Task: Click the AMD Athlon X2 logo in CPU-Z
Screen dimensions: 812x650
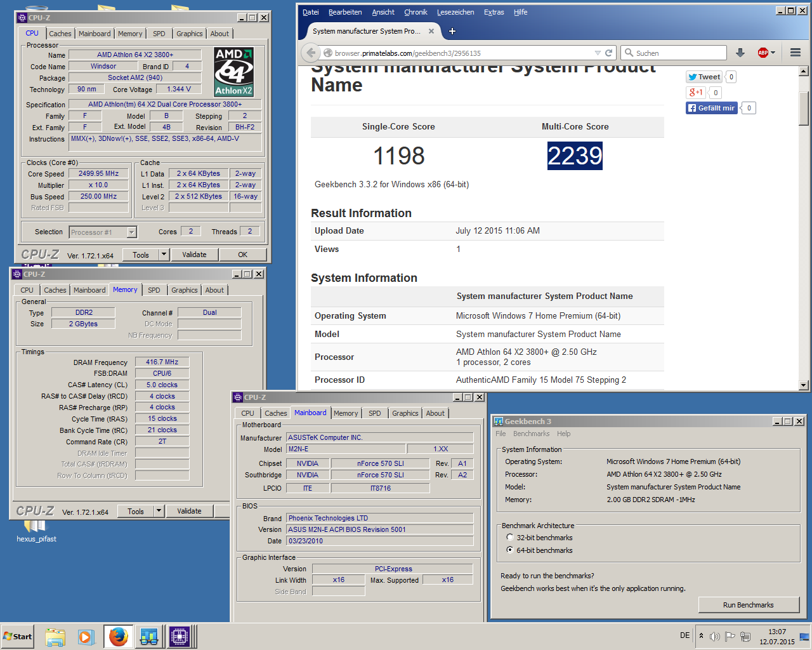Action: point(233,71)
